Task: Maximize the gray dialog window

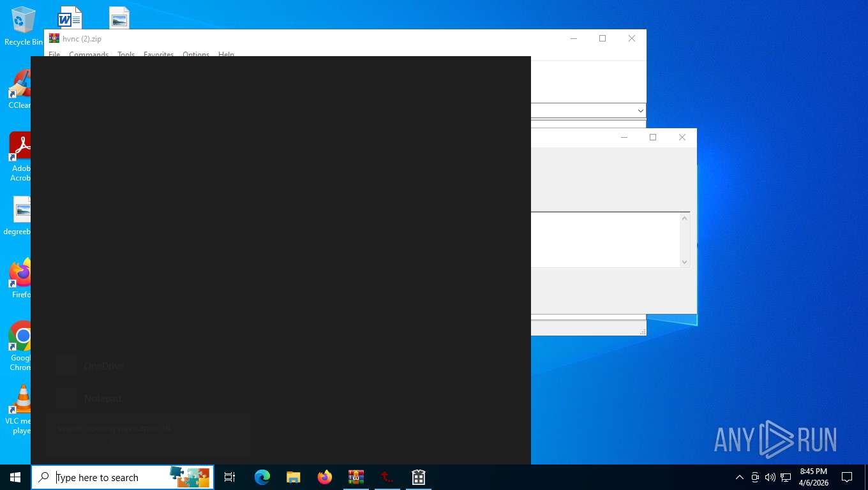Action: [652, 137]
